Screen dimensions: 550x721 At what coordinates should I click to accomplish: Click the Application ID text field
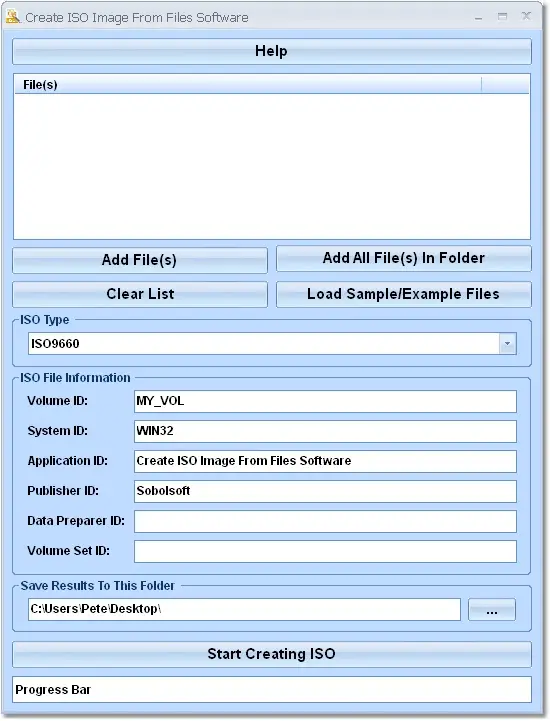325,461
